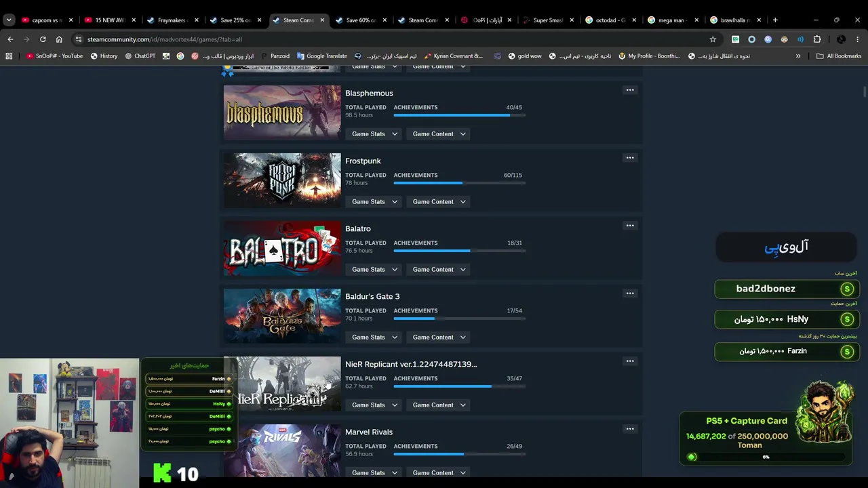Open the ChatGPT bookmark

tap(140, 56)
